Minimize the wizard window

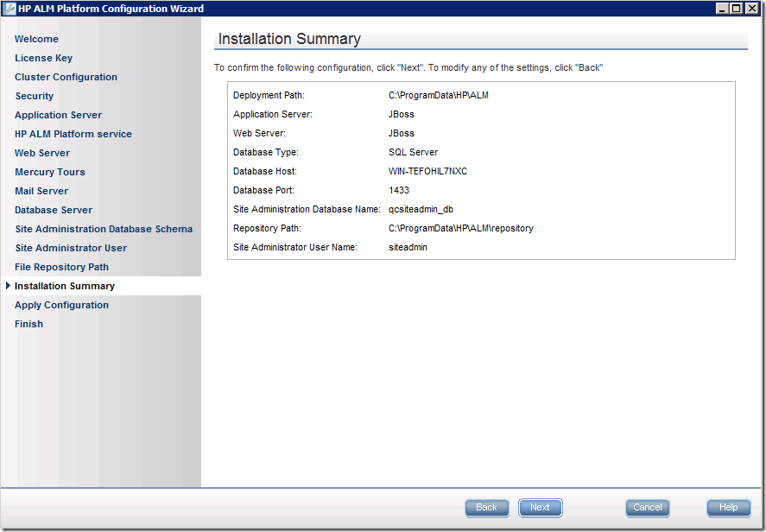(723, 9)
